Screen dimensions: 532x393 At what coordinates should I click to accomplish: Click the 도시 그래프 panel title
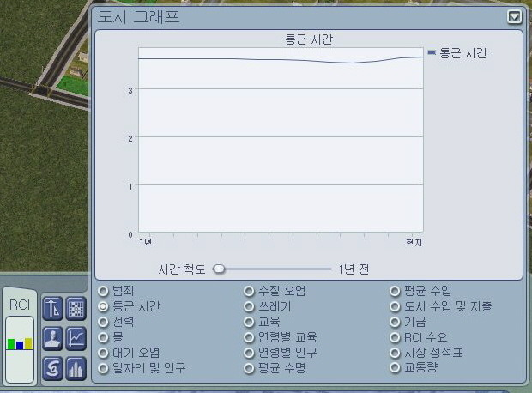tap(138, 17)
